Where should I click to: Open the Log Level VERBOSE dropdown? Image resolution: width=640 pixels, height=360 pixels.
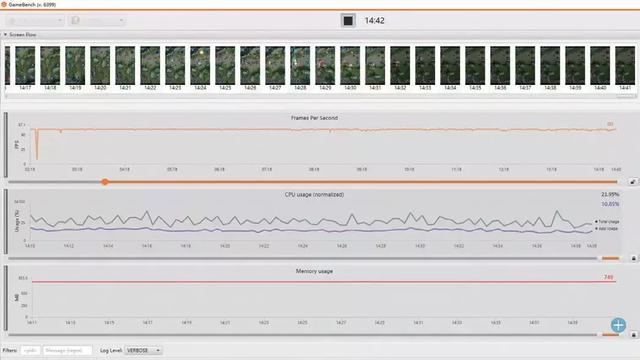pyautogui.click(x=143, y=350)
